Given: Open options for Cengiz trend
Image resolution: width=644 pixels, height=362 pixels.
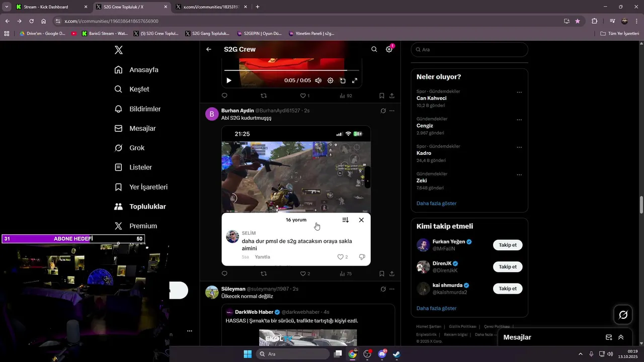Looking at the screenshot, I should pyautogui.click(x=519, y=120).
